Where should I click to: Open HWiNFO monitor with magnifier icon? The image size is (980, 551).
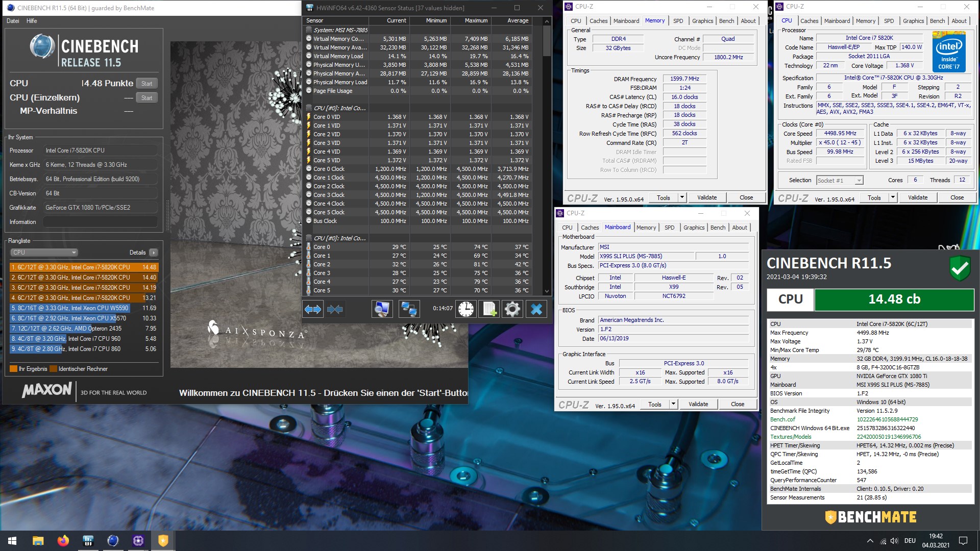[x=382, y=309]
